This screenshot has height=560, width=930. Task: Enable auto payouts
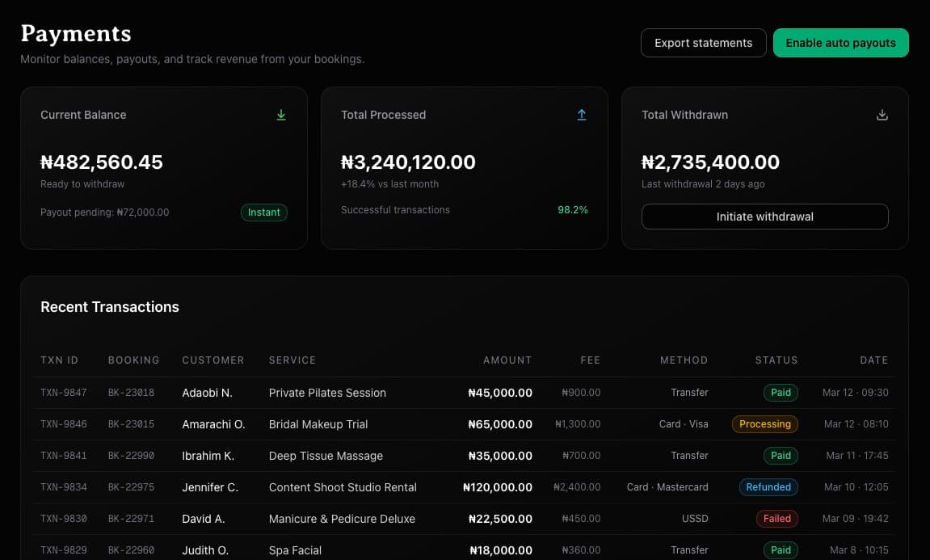(840, 42)
